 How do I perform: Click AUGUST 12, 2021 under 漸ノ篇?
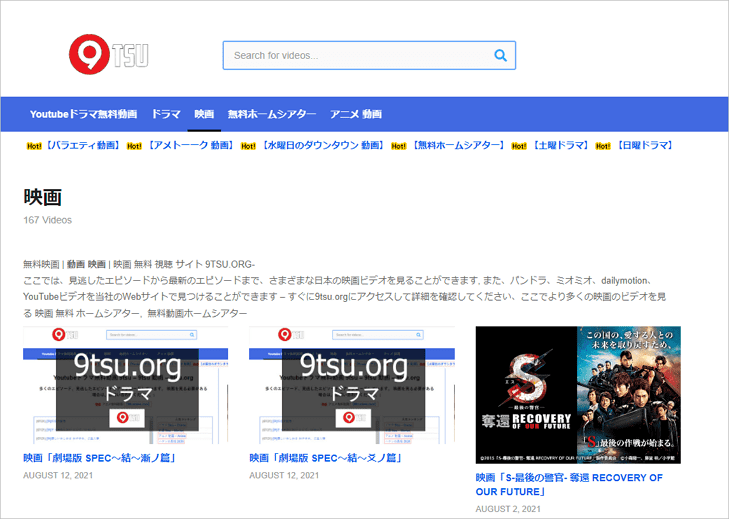point(58,475)
